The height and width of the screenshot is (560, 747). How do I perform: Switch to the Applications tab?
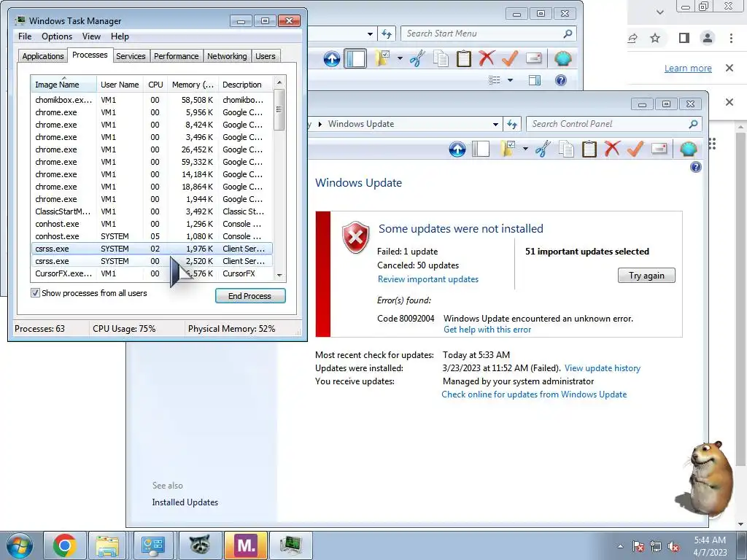(43, 56)
